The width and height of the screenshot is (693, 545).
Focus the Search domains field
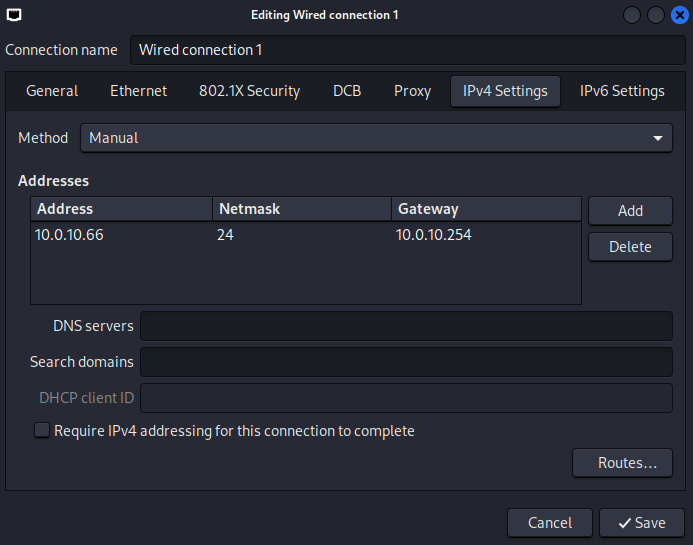point(406,362)
